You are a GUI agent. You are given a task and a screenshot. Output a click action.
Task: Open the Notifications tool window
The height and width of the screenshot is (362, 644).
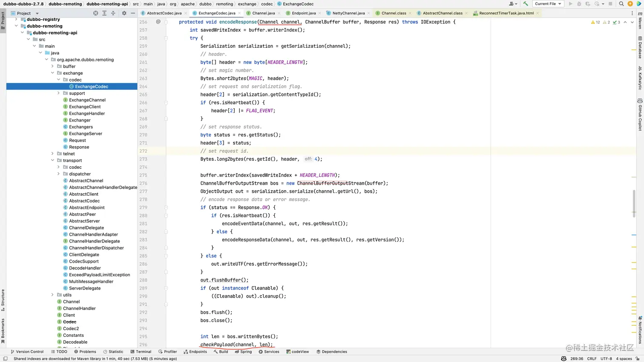click(640, 330)
